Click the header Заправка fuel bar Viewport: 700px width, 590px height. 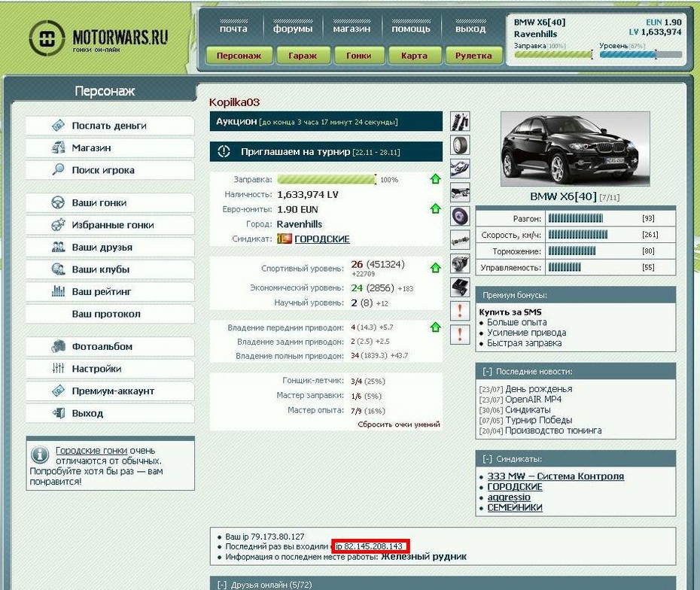[553, 54]
